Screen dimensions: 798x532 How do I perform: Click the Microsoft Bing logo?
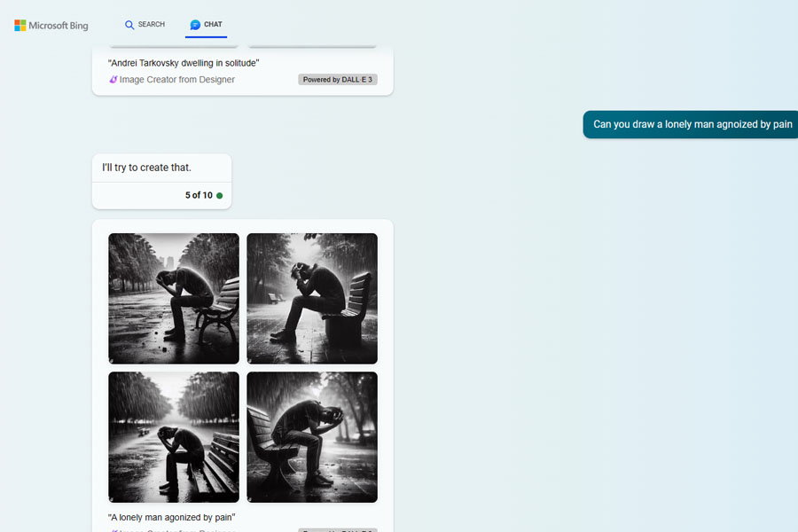coord(51,26)
